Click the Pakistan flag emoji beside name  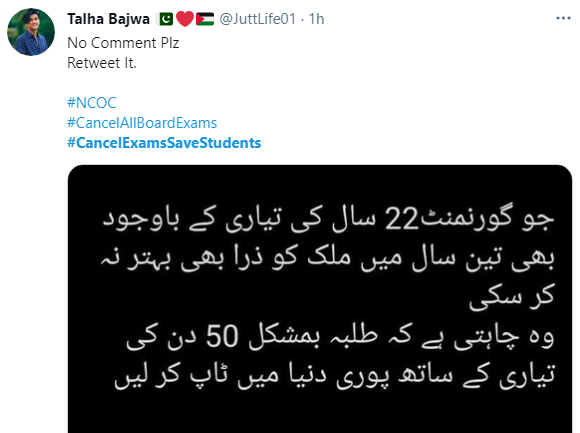(166, 19)
